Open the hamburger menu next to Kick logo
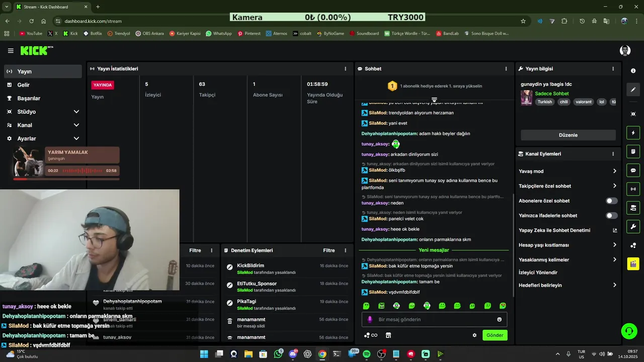This screenshot has height=362, width=644. tap(11, 50)
